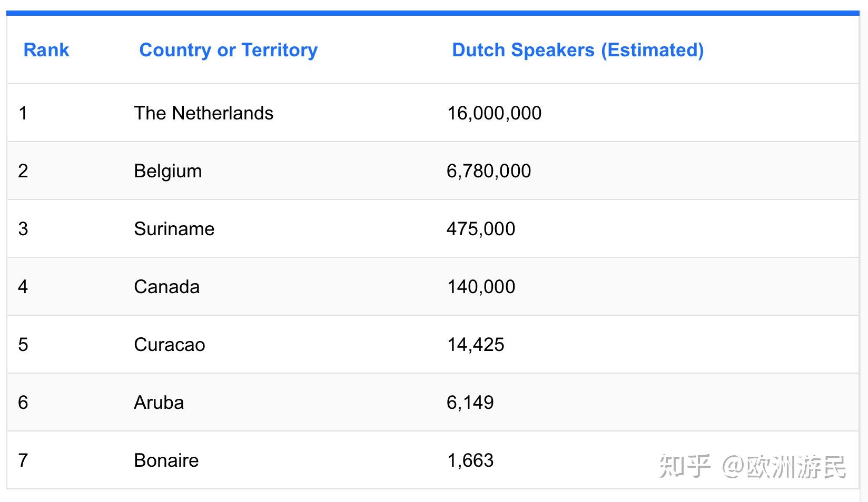Click the 知乎 @欧洲游民 watermark
Screen dimensions: 868x502
[x=752, y=466]
